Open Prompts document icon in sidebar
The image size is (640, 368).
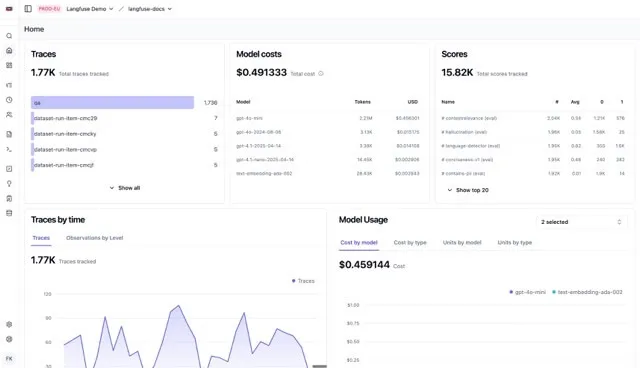tap(9, 134)
